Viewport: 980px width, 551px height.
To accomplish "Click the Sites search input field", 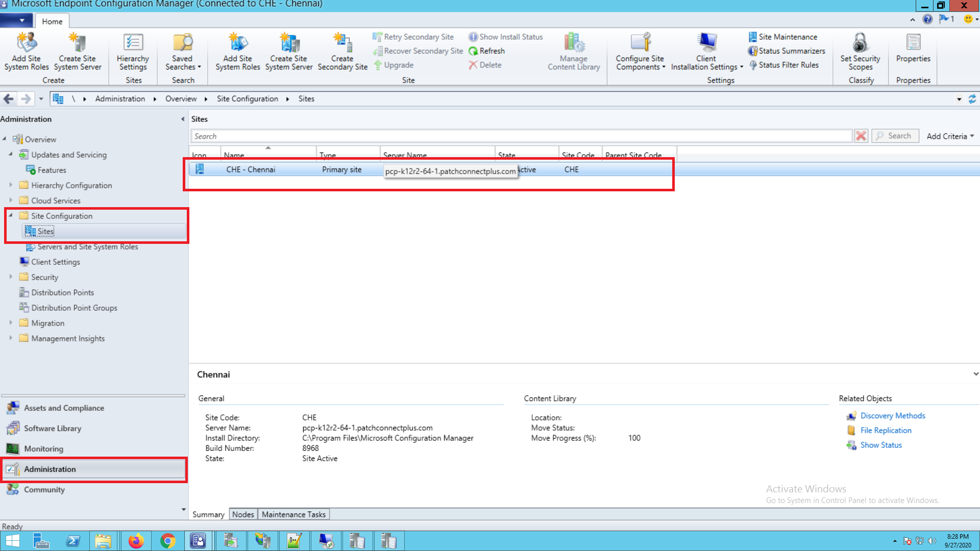I will [521, 136].
